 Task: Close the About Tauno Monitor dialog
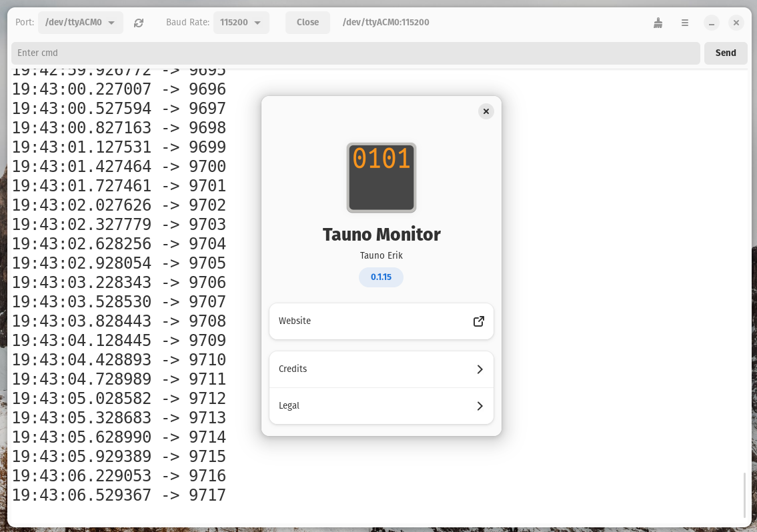[486, 111]
